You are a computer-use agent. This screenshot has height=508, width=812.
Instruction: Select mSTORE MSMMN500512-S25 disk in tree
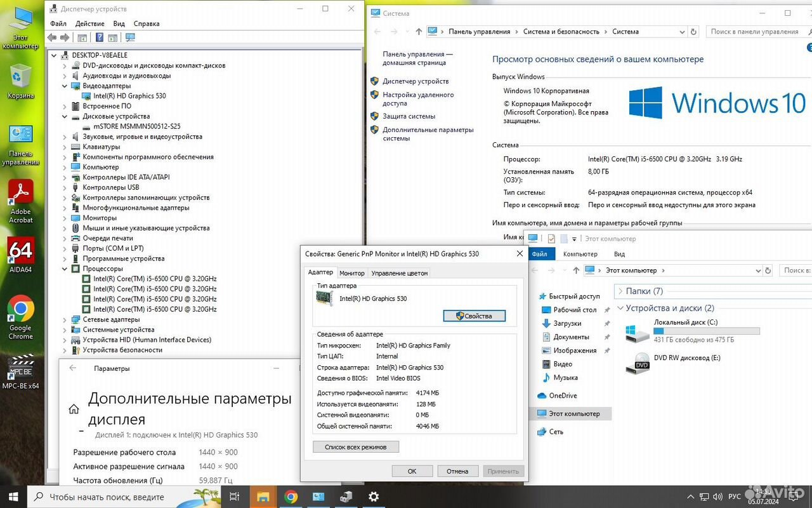click(x=137, y=126)
